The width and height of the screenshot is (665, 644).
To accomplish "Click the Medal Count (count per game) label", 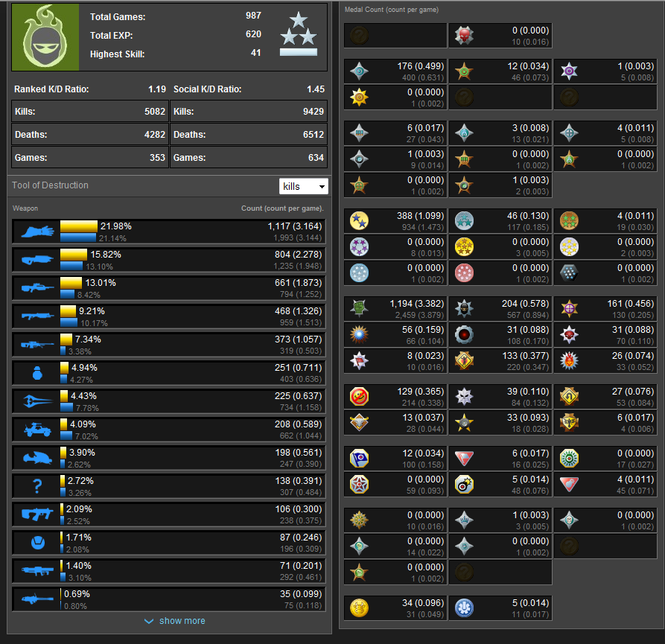I will pyautogui.click(x=392, y=10).
